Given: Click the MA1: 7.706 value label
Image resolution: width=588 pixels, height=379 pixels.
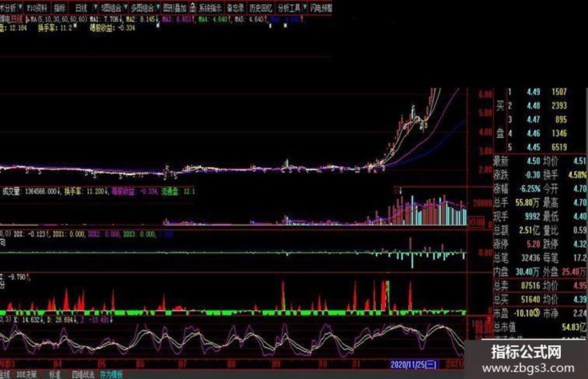Looking at the screenshot, I should (105, 19).
